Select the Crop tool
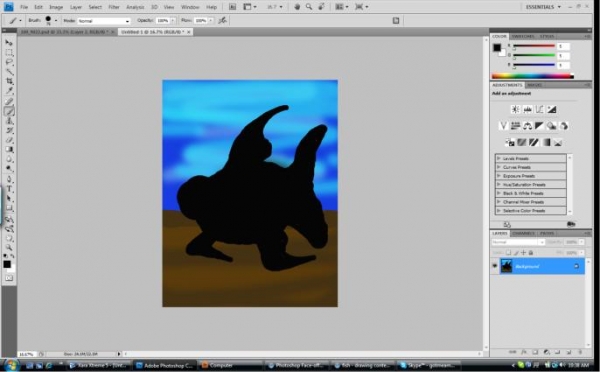 pos(9,81)
